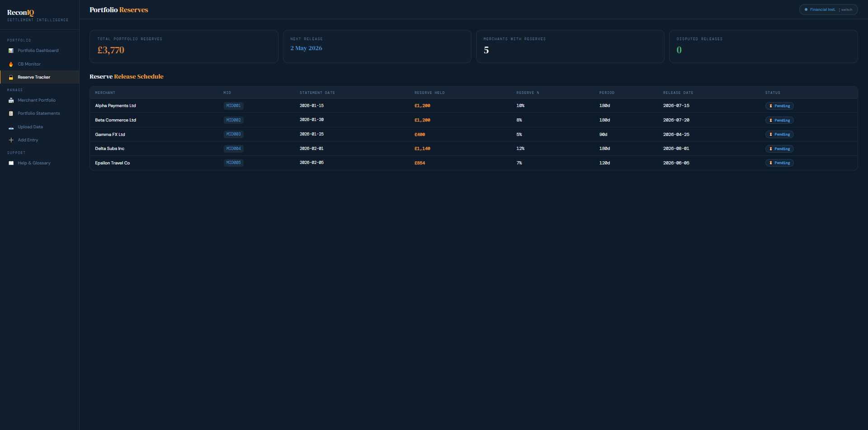Select Portfolio Statements in the sidebar
Viewport: 868px width, 430px height.
pos(39,113)
